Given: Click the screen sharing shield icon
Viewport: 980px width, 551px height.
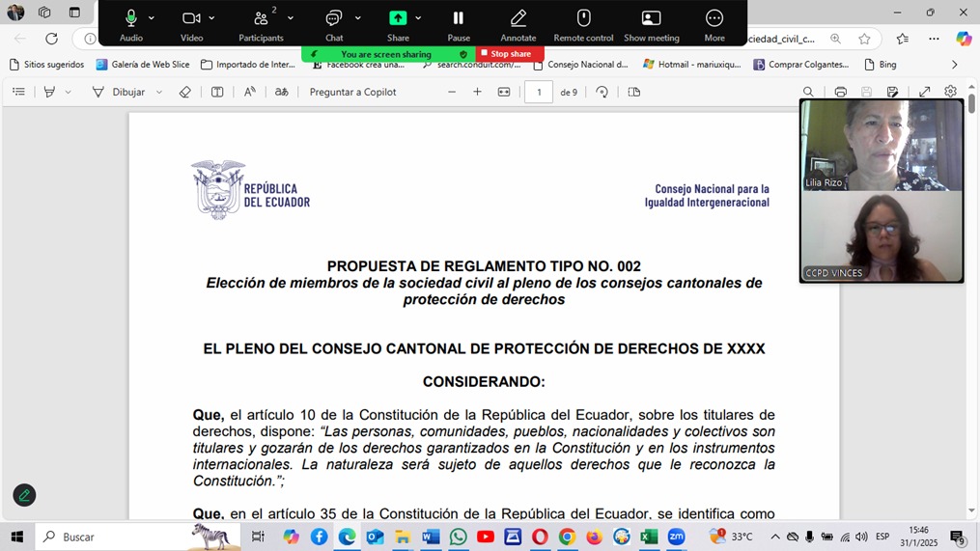Looking at the screenshot, I should click(x=463, y=54).
